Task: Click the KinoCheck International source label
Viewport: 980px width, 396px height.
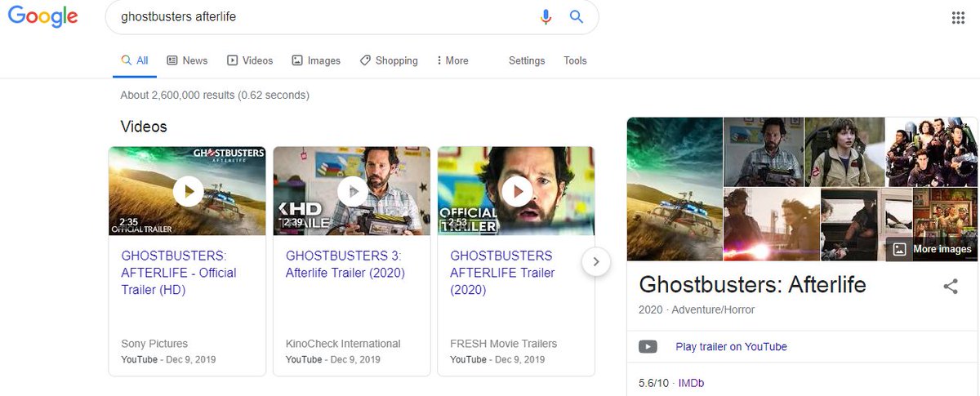Action: (x=343, y=344)
